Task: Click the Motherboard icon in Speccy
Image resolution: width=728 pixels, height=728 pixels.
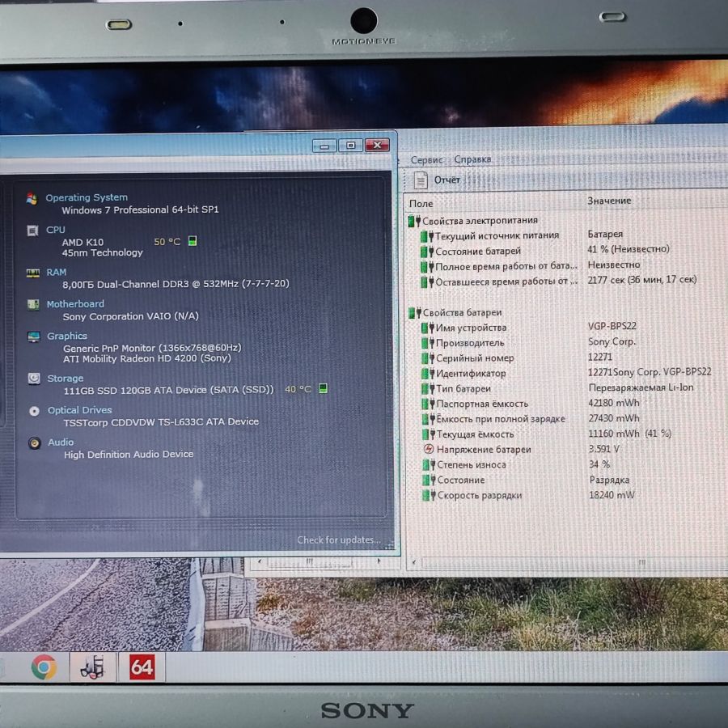Action: (33, 305)
